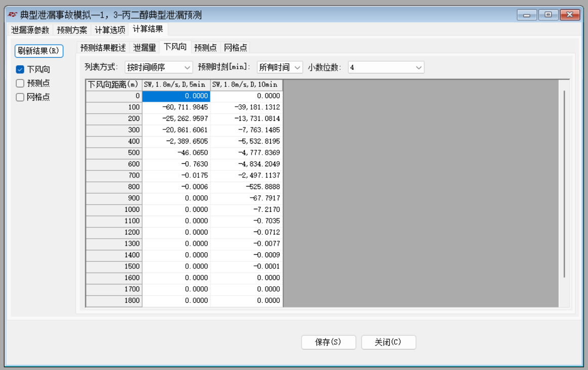
Task: Select cell -525.8888
Action: coord(246,187)
